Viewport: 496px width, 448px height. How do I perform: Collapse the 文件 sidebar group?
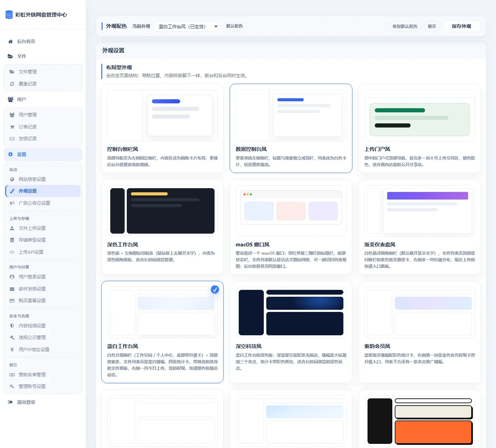point(43,56)
